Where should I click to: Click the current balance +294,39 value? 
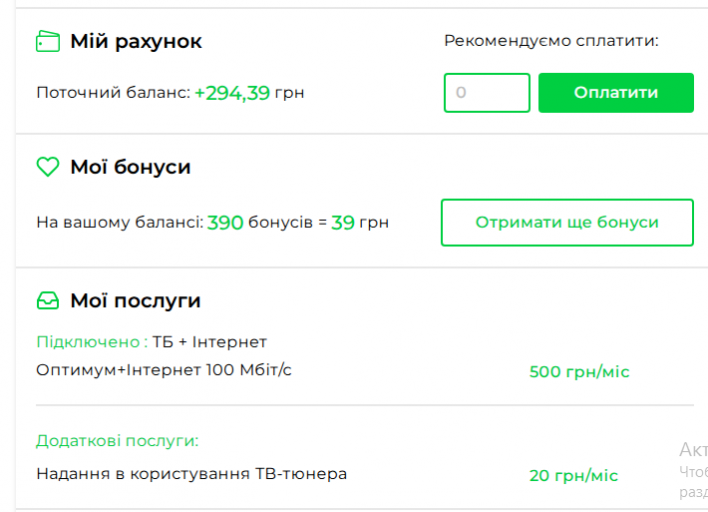pyautogui.click(x=232, y=93)
